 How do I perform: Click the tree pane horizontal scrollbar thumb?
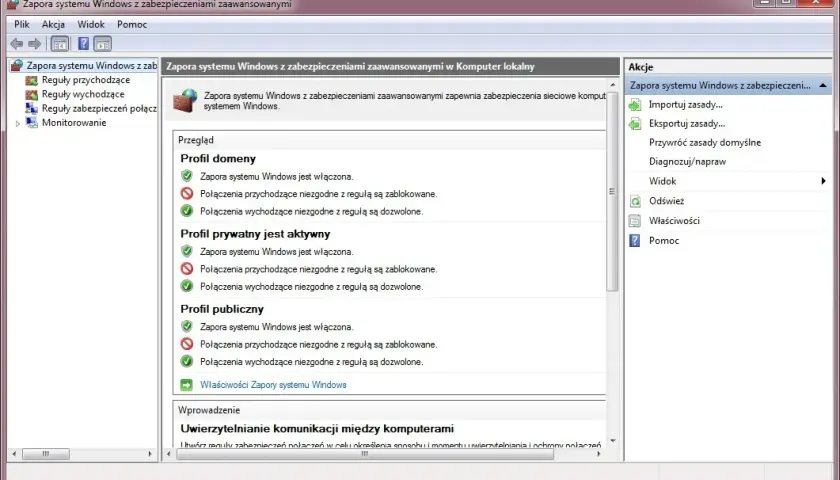click(46, 454)
